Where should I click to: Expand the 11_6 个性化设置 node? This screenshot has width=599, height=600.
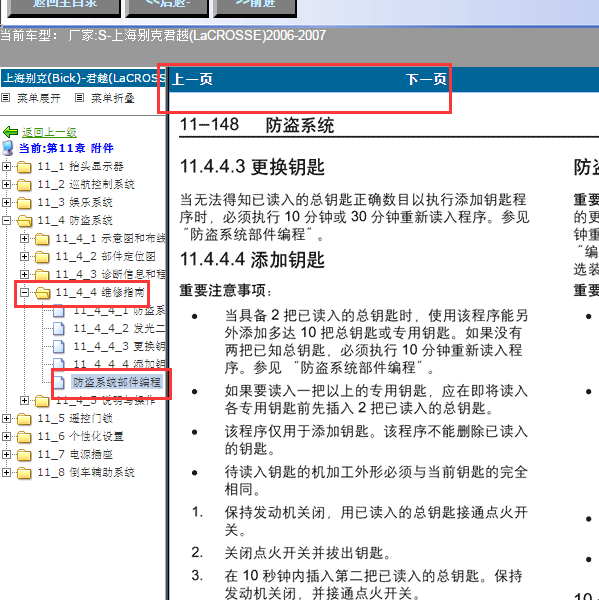click(6, 436)
